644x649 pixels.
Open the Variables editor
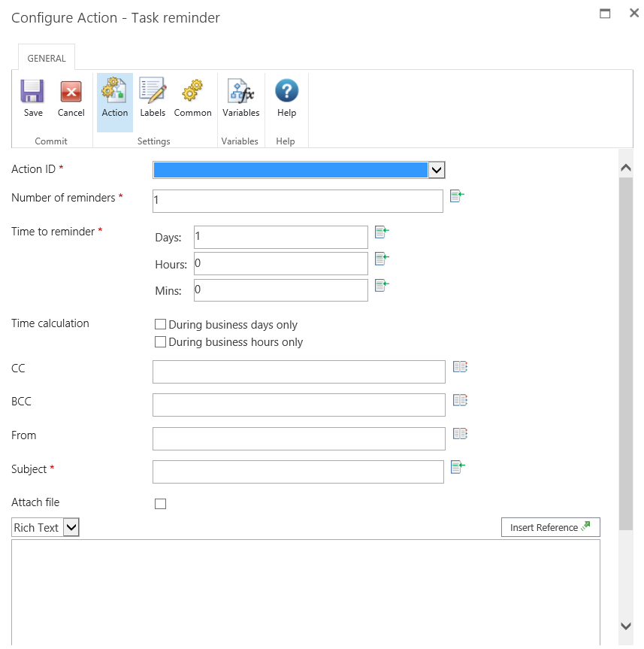[x=240, y=92]
